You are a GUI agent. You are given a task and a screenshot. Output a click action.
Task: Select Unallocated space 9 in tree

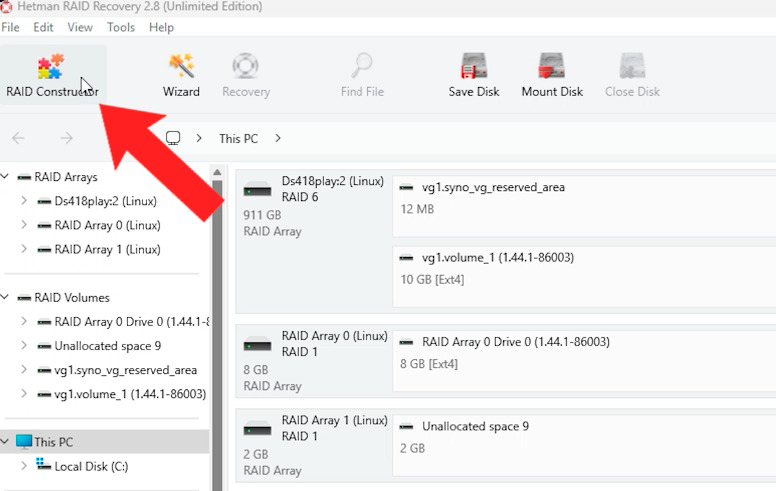(107, 345)
